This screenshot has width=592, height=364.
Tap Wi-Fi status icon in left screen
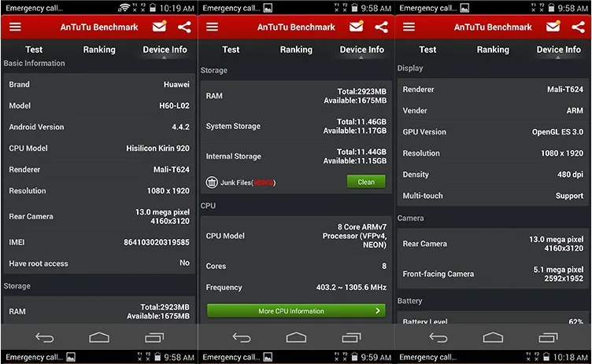coord(124,8)
